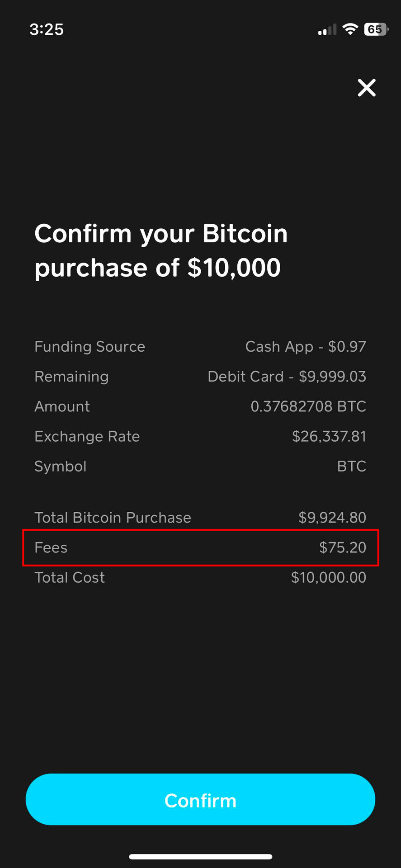This screenshot has width=401, height=868.
Task: Tap the battery indicator showing 65
Action: pyautogui.click(x=375, y=29)
